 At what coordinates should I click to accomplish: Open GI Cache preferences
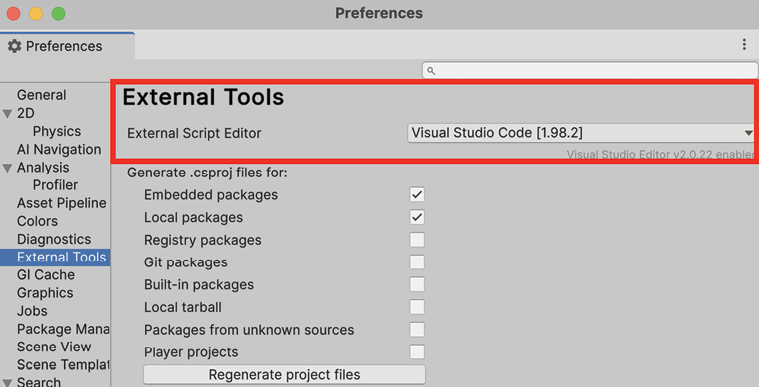pyautogui.click(x=46, y=275)
